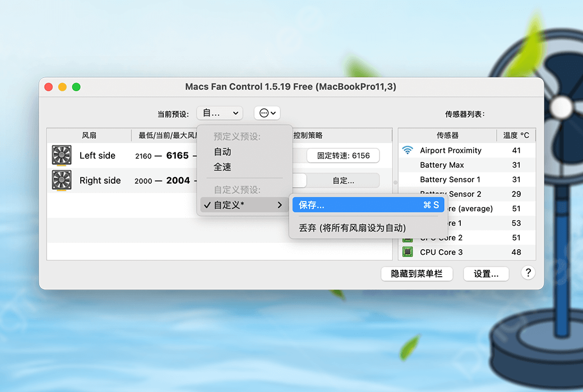Click the Right side fan icon

click(61, 180)
